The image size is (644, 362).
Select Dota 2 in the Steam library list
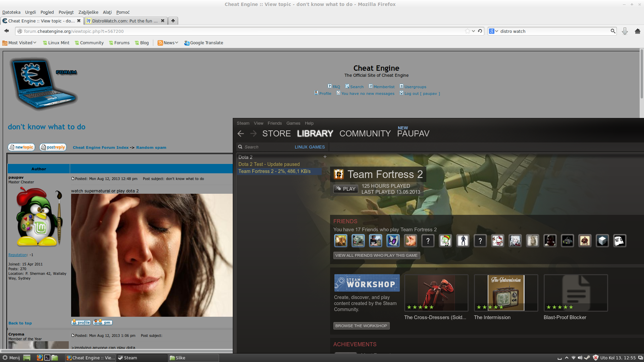[x=246, y=157]
